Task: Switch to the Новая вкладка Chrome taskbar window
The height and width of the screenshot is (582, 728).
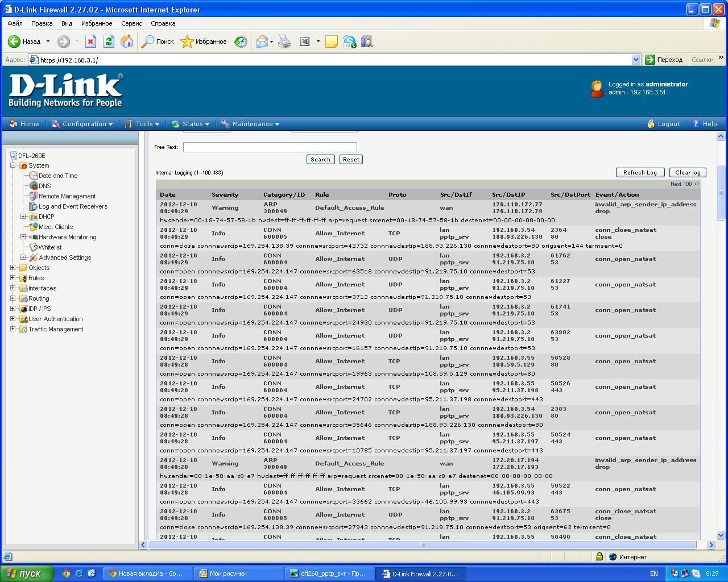Action: tap(147, 573)
